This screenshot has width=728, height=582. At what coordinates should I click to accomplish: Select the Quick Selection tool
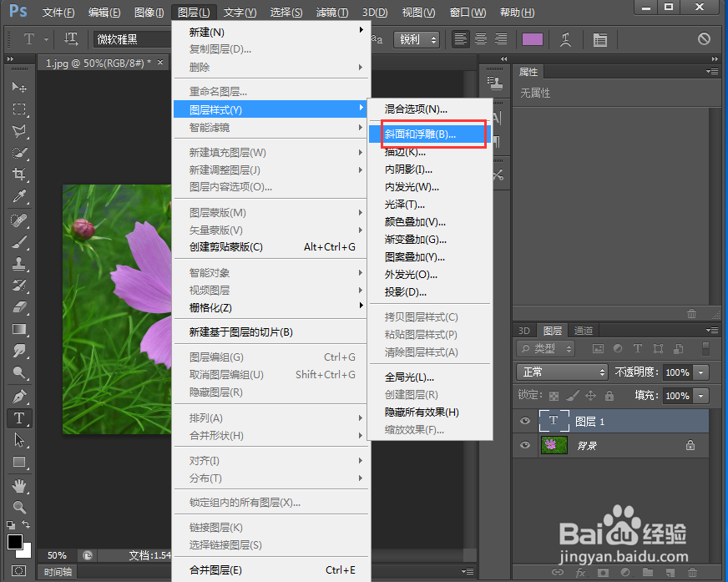pos(19,153)
